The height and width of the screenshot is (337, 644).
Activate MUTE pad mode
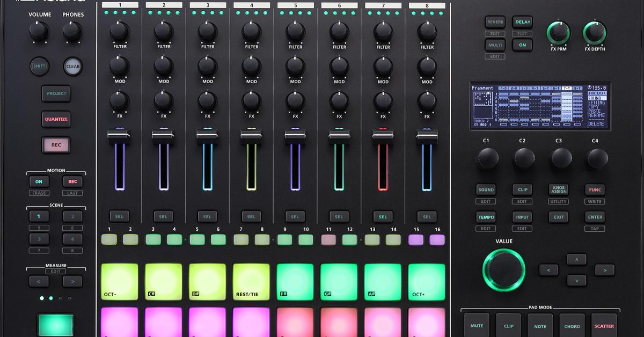(476, 325)
